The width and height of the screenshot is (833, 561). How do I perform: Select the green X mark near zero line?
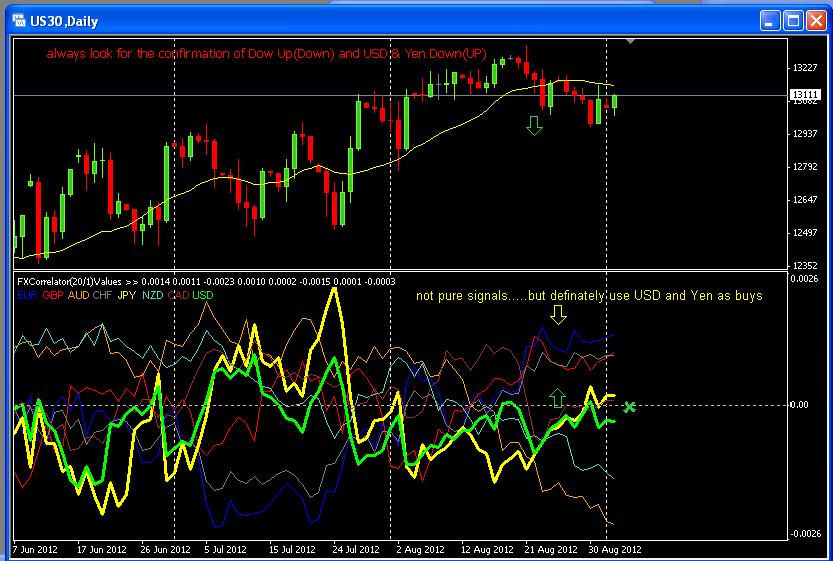pyautogui.click(x=629, y=407)
